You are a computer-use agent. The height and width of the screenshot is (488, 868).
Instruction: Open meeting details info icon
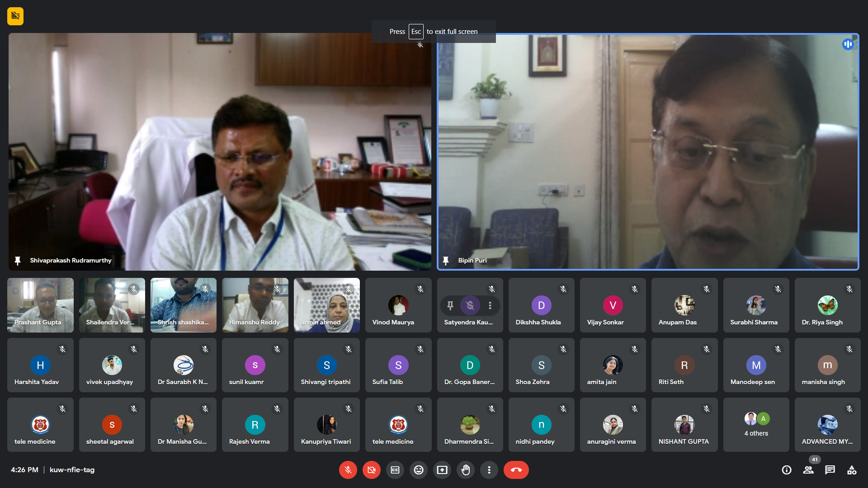pos(787,470)
